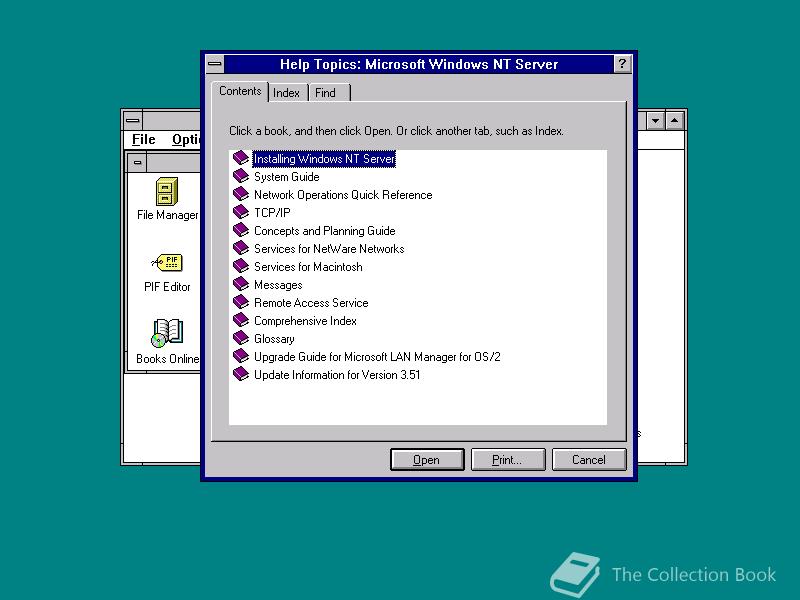Click Program Manager minimize down-arrow button
Image resolution: width=800 pixels, height=600 pixels.
pos(656,121)
